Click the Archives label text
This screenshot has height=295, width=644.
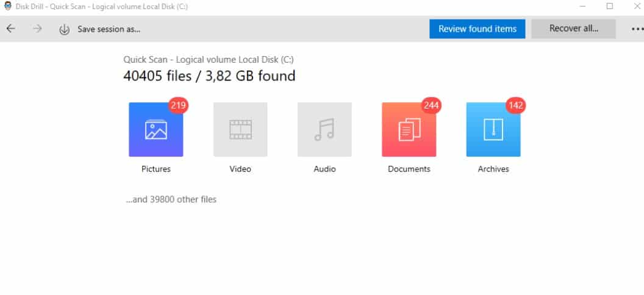tap(493, 169)
